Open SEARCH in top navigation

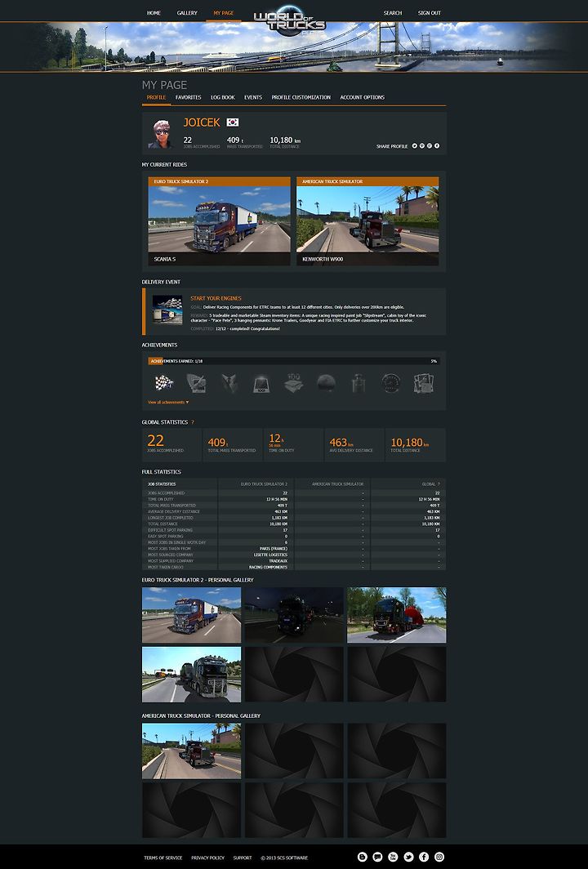tap(392, 13)
